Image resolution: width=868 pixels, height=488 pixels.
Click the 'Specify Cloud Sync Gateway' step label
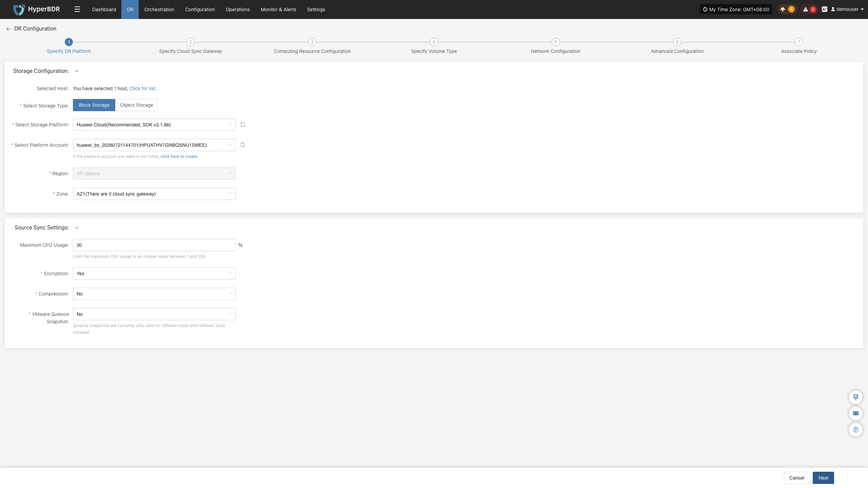pos(191,51)
